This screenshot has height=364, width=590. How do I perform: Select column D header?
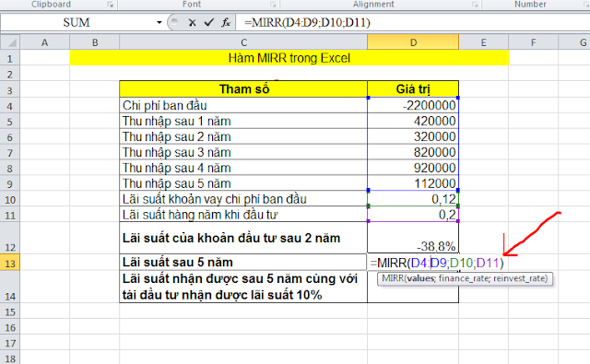click(x=413, y=42)
